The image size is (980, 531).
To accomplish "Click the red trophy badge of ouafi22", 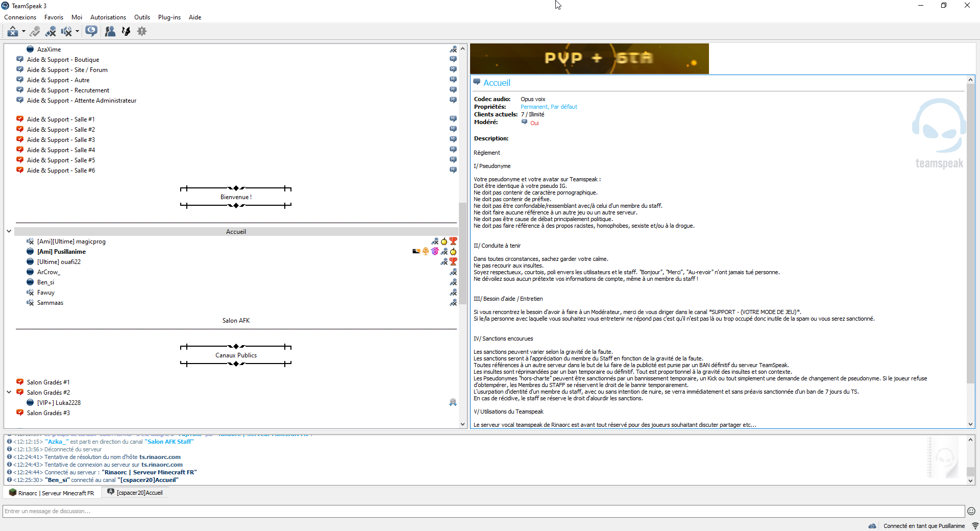I will (453, 261).
